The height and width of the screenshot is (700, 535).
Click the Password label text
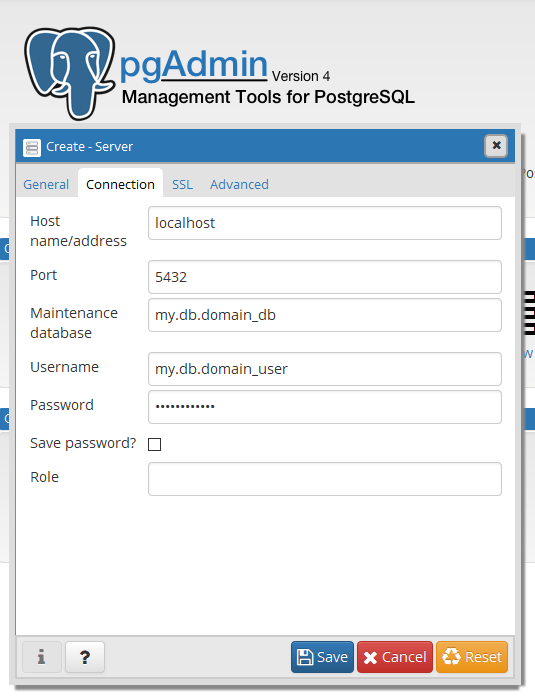(x=62, y=405)
